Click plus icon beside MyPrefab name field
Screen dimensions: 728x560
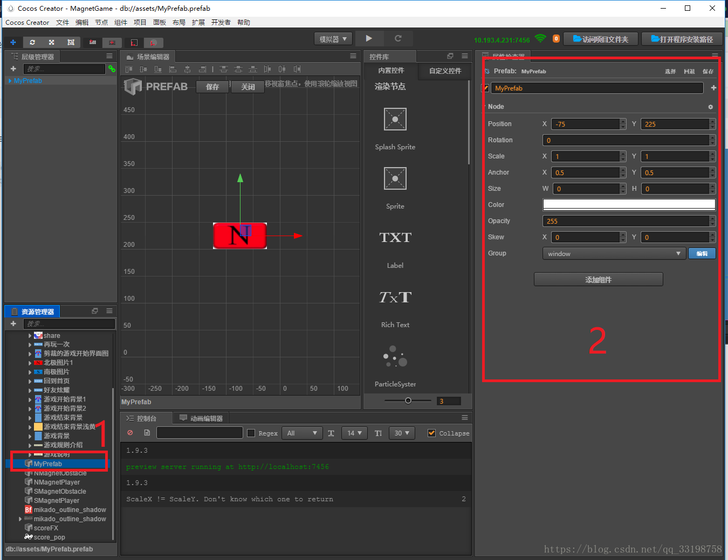coord(713,88)
